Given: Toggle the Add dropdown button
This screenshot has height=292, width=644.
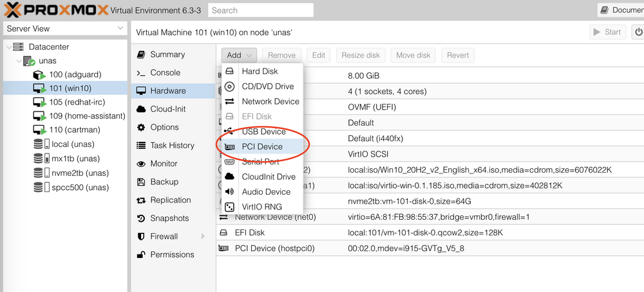Looking at the screenshot, I should click(240, 55).
